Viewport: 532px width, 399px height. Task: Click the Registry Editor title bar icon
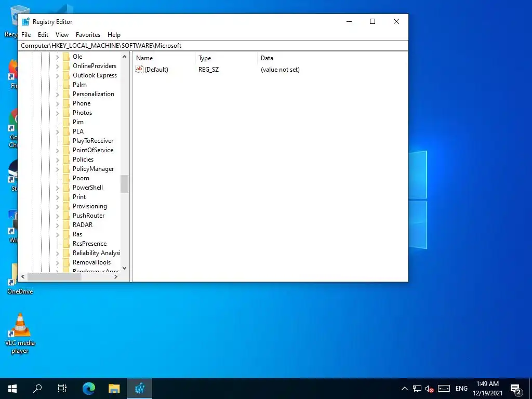[25, 22]
